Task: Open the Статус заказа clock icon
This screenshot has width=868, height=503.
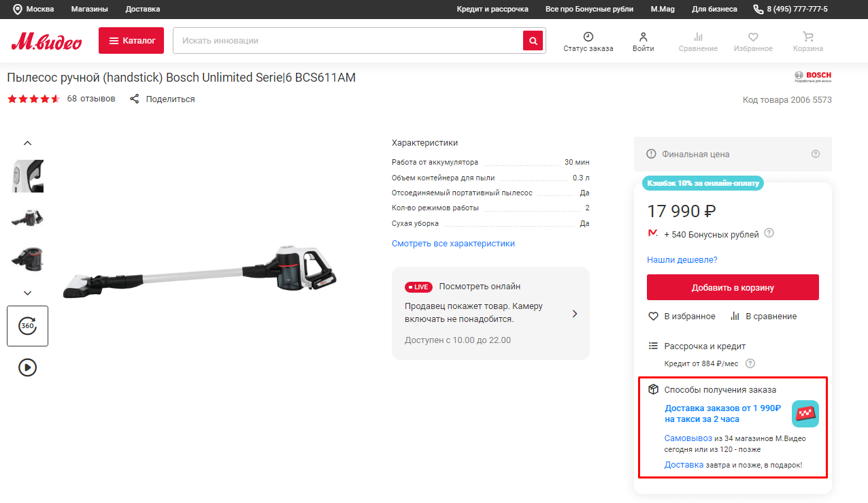Action: point(588,37)
